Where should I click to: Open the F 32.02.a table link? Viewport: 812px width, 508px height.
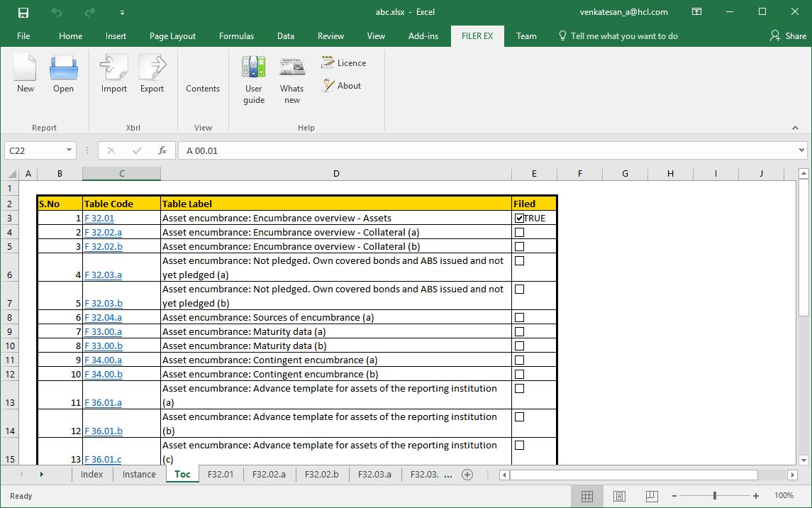(103, 233)
